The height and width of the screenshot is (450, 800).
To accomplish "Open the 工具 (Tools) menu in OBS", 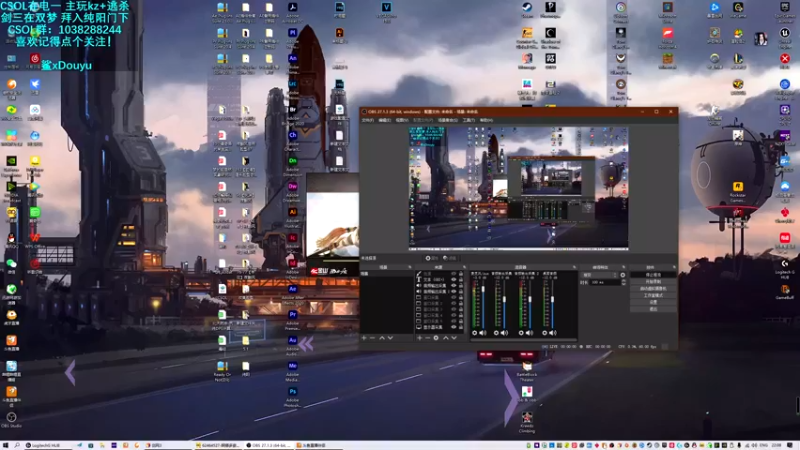I will (469, 120).
